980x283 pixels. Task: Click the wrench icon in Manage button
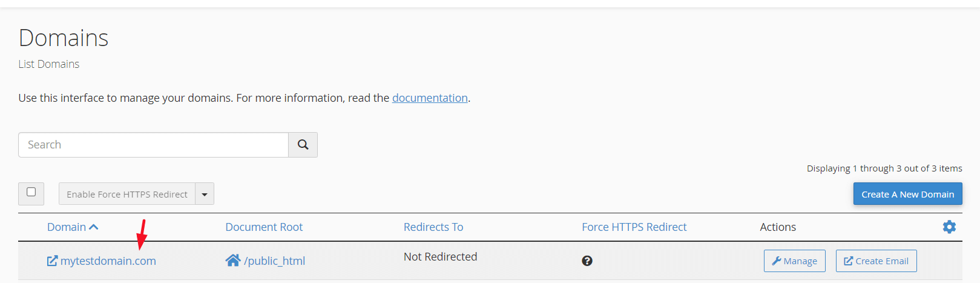tap(777, 261)
